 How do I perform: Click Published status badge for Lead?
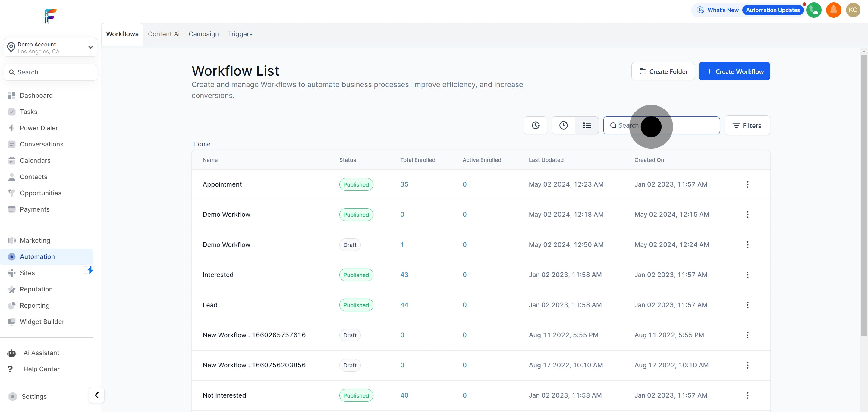pyautogui.click(x=356, y=305)
